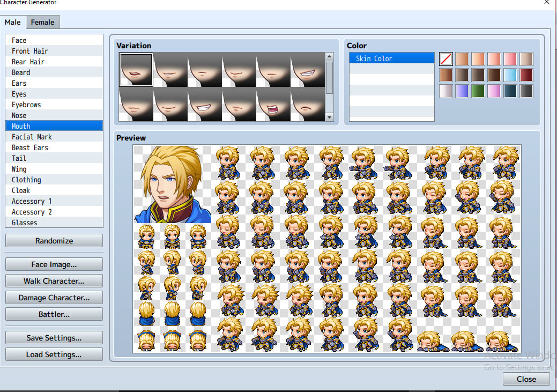Click Load Settings
This screenshot has width=557, height=392.
(x=54, y=354)
